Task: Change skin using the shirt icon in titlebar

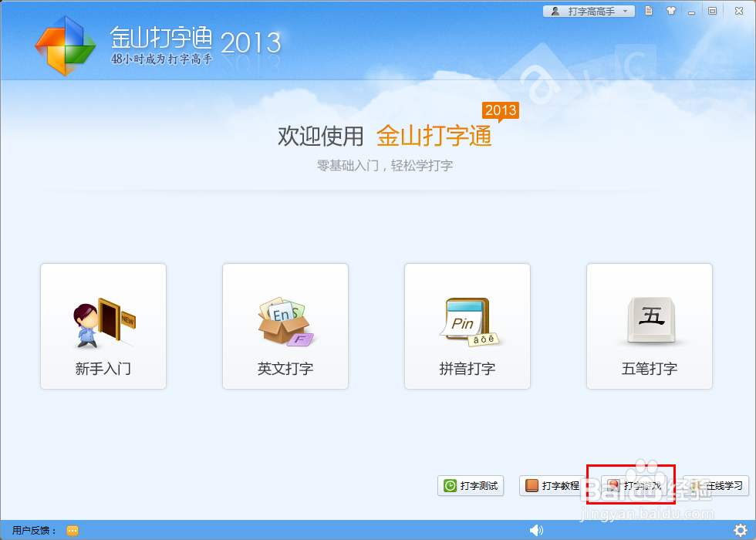Action: coord(671,11)
